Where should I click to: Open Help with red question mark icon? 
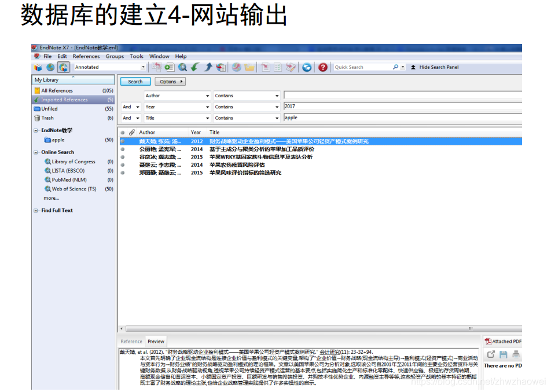323,67
